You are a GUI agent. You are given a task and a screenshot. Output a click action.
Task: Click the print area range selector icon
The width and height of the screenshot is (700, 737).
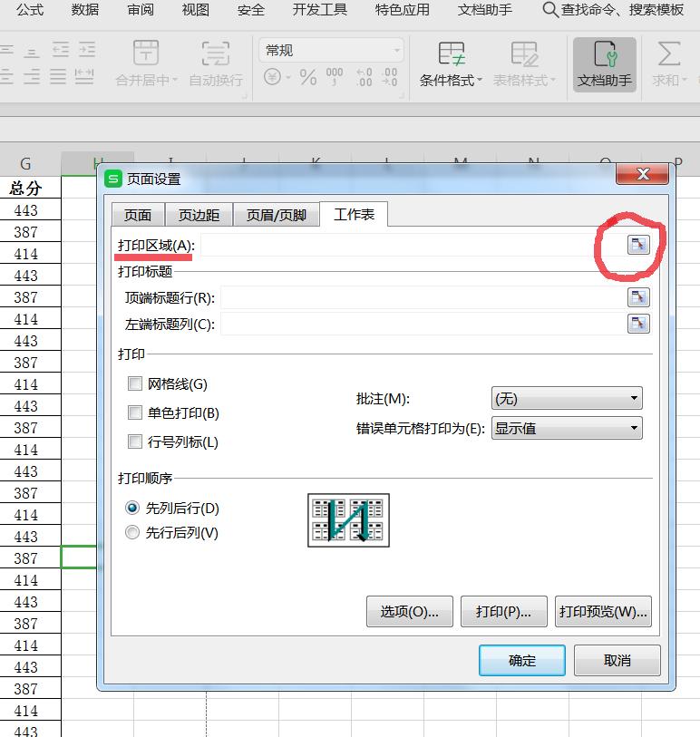(x=638, y=245)
